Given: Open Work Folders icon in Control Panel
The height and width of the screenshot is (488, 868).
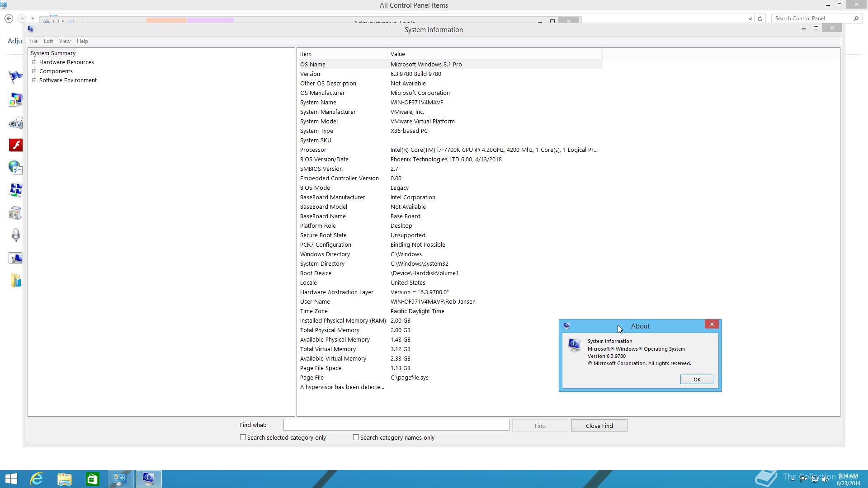Looking at the screenshot, I should coord(15,281).
